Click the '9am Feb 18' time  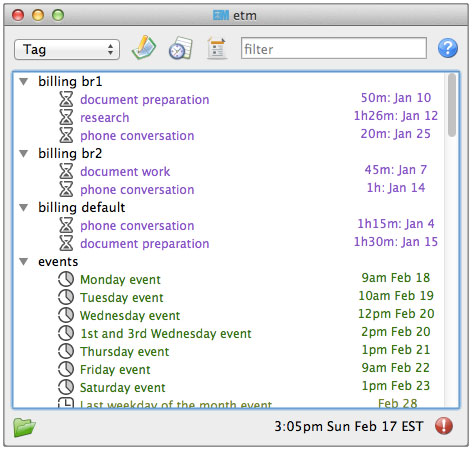pos(396,278)
